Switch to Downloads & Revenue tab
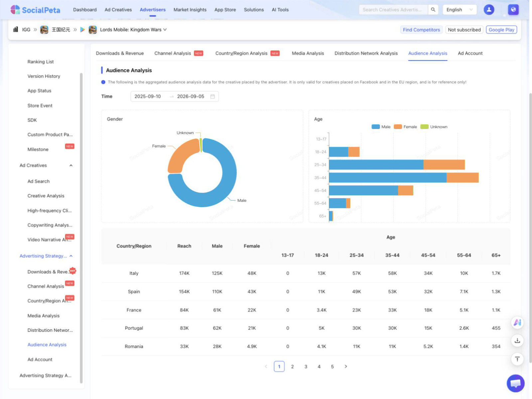This screenshot has width=532, height=399. 120,53
